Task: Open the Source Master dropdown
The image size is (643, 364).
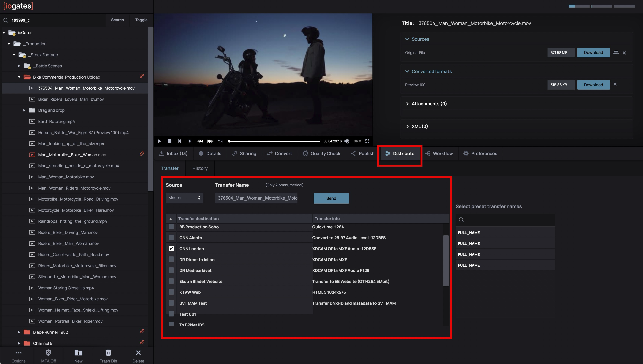Action: coord(184,198)
